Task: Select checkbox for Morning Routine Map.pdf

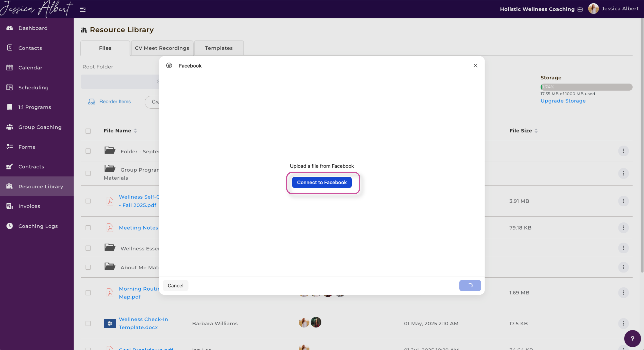Action: [x=88, y=293]
